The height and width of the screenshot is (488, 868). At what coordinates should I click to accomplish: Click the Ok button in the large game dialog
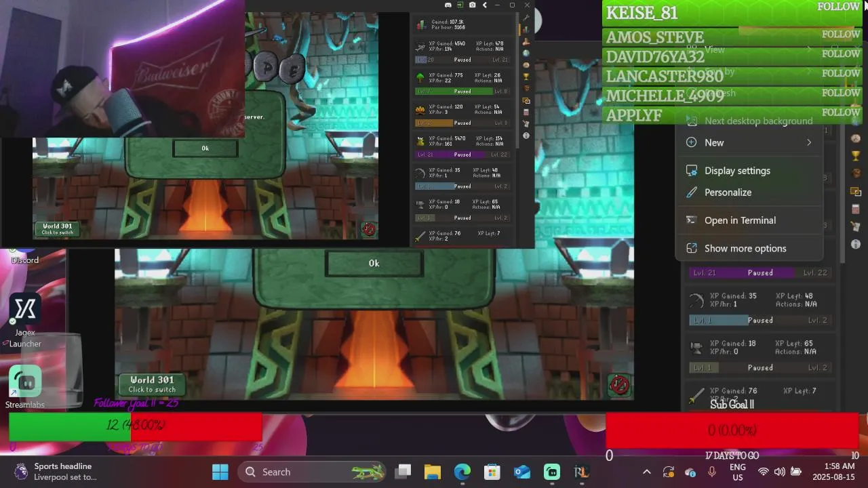click(x=374, y=263)
